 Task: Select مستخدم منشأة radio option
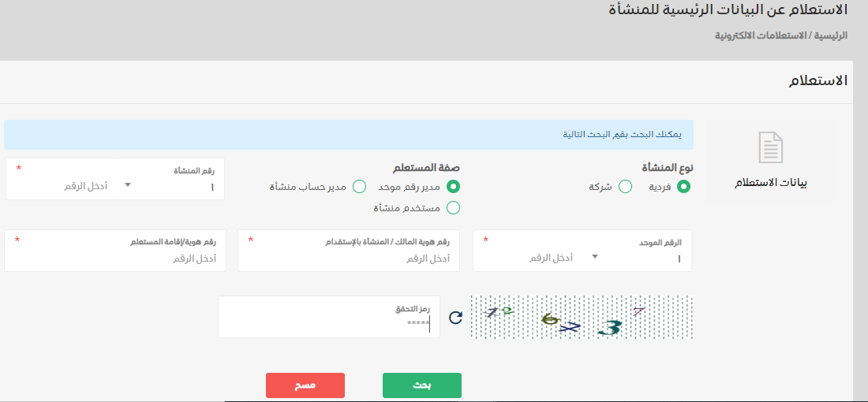pos(453,208)
